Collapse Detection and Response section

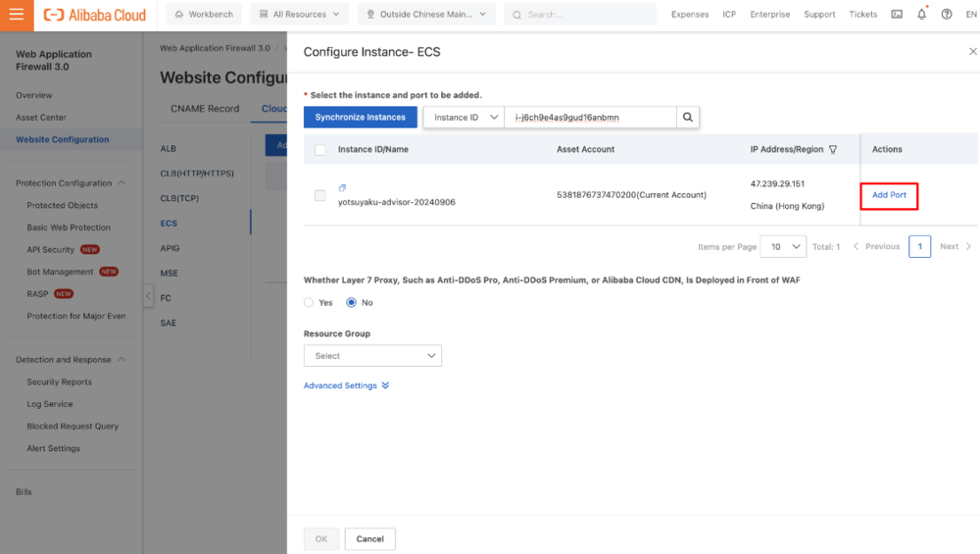pyautogui.click(x=122, y=360)
